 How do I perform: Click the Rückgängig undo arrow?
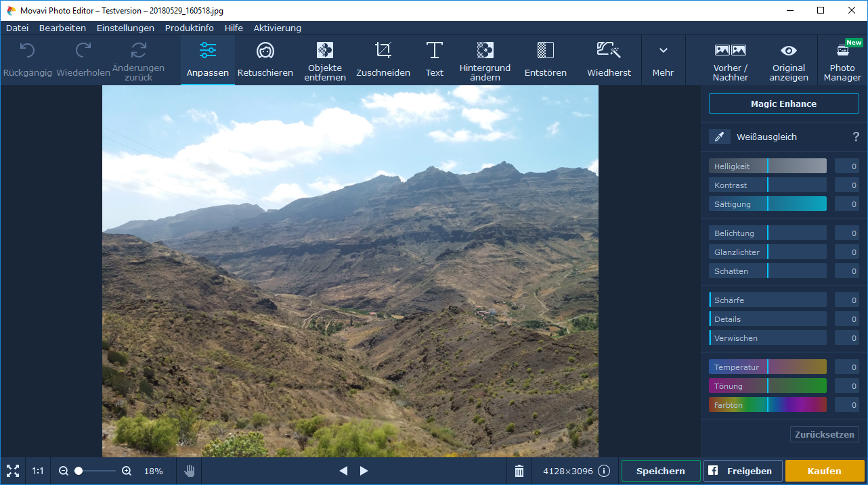[27, 51]
